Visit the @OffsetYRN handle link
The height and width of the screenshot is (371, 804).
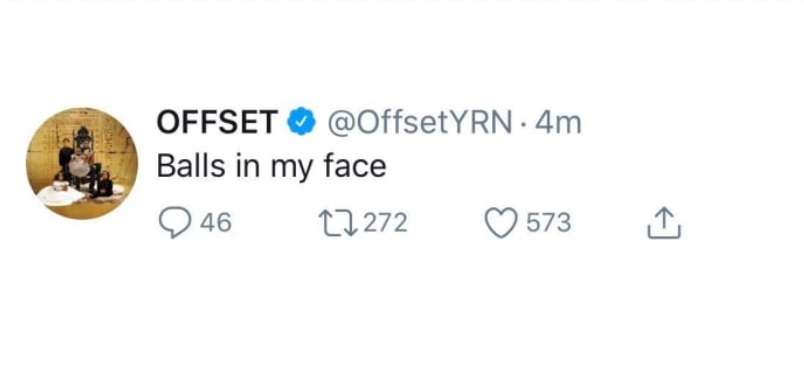point(419,123)
